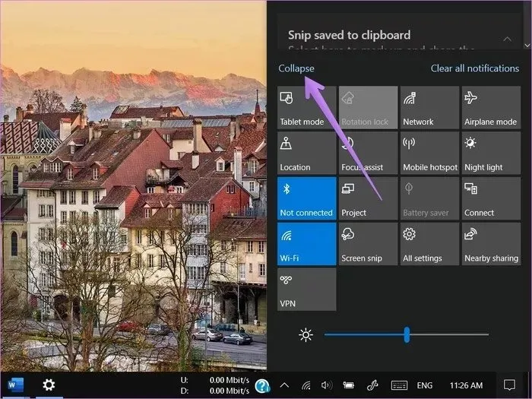
Task: Open the Wi-Fi tray icon
Action: (306, 385)
